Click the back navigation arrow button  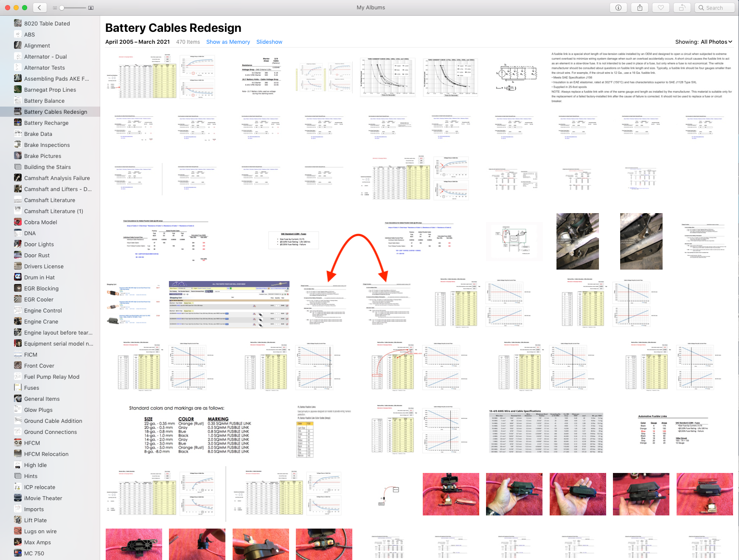(x=39, y=8)
